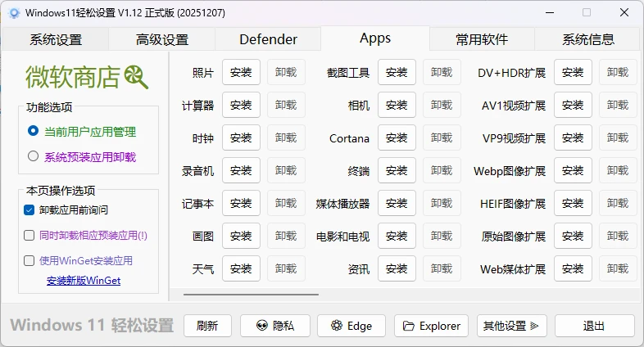Install the 资讯 app
The width and height of the screenshot is (644, 347).
pyautogui.click(x=397, y=268)
